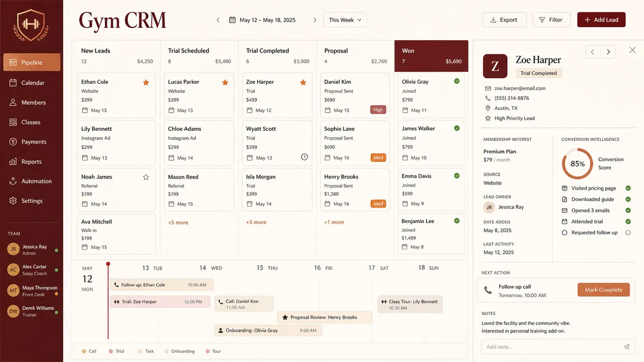Open the Filter options

pyautogui.click(x=551, y=20)
